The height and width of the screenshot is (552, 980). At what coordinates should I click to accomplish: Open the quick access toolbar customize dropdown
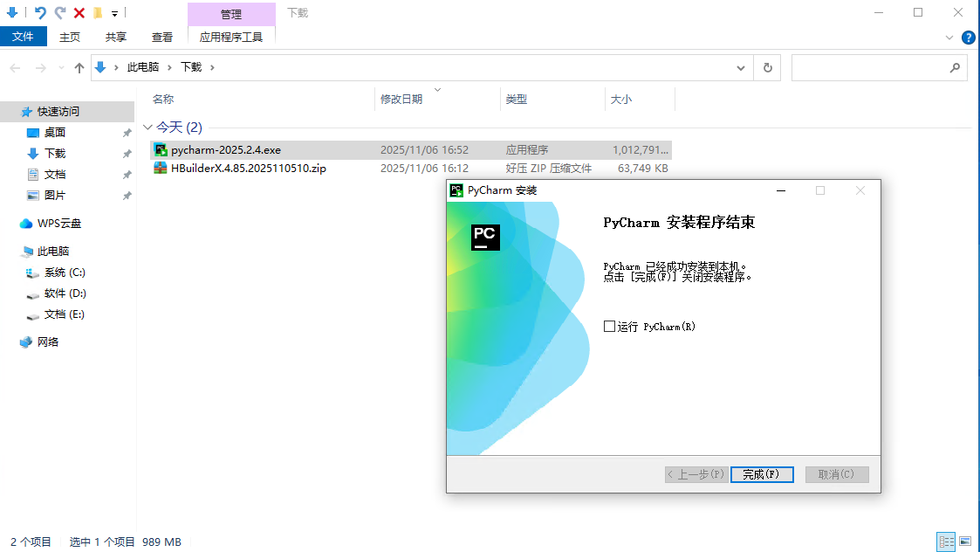(114, 14)
